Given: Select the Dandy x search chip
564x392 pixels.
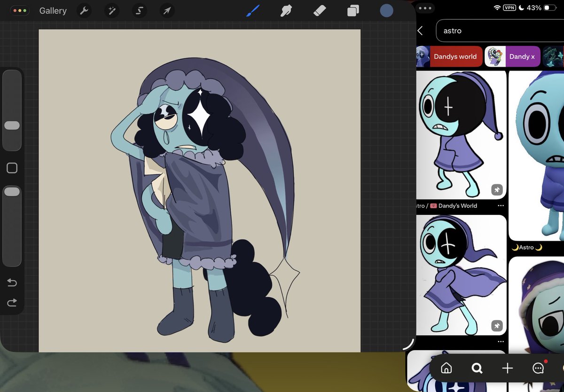Looking at the screenshot, I should (513, 56).
